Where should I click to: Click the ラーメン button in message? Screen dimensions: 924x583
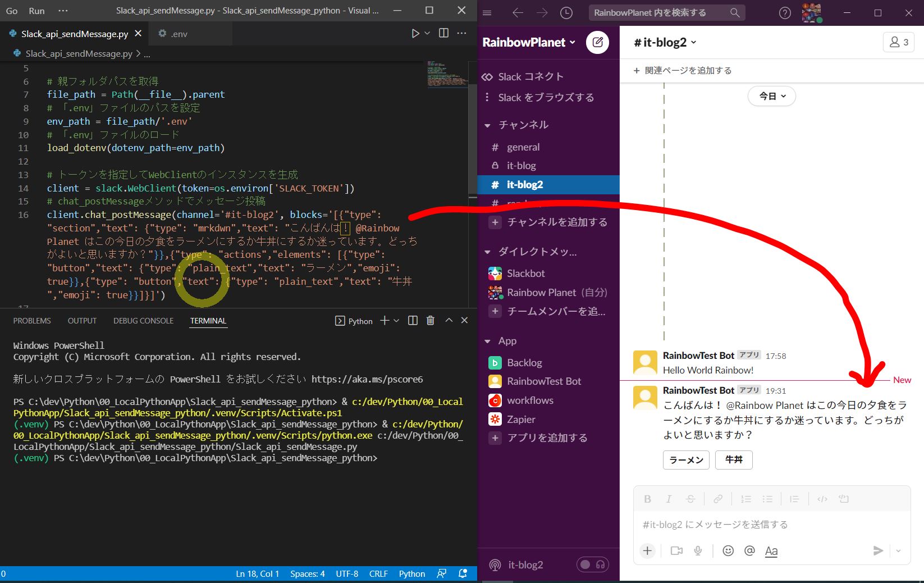coord(686,460)
